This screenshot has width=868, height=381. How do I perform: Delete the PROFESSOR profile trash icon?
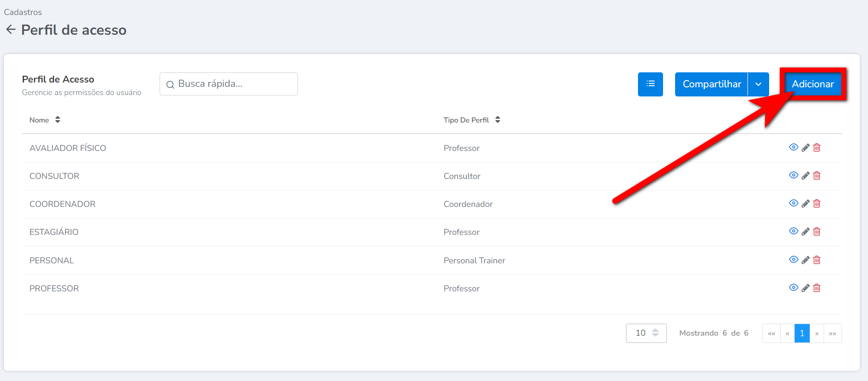click(x=817, y=288)
